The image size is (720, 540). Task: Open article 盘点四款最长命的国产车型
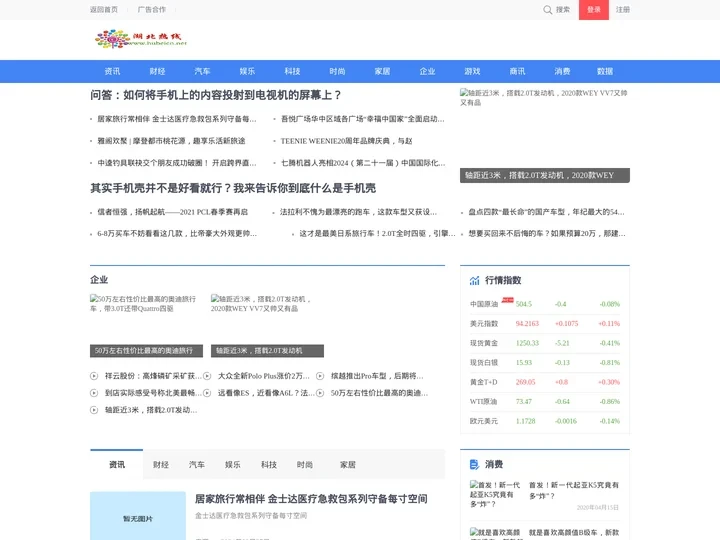(x=546, y=212)
